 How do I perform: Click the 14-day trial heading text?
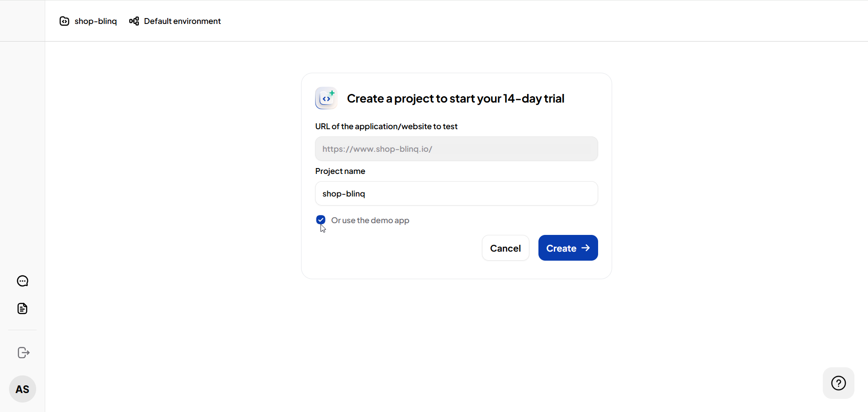click(x=455, y=98)
